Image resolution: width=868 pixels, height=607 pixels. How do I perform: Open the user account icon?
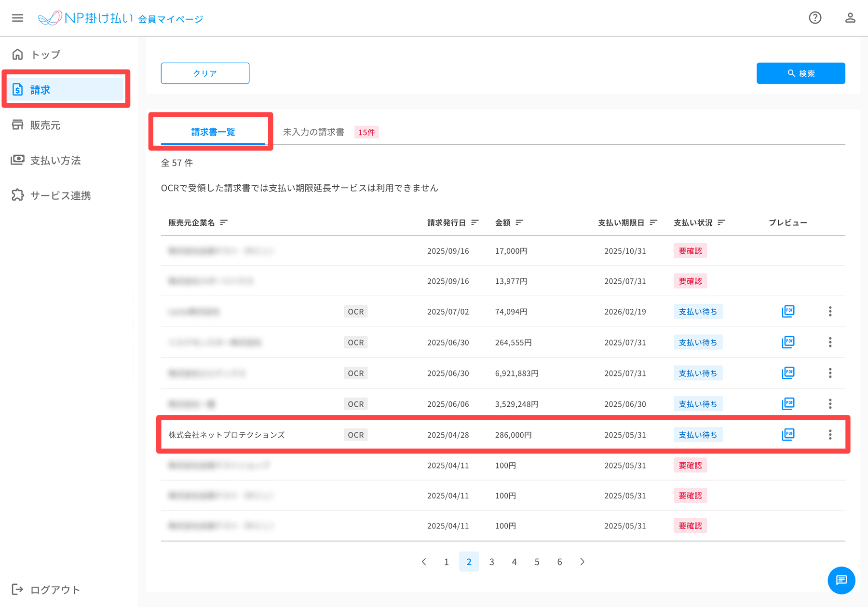click(x=850, y=18)
